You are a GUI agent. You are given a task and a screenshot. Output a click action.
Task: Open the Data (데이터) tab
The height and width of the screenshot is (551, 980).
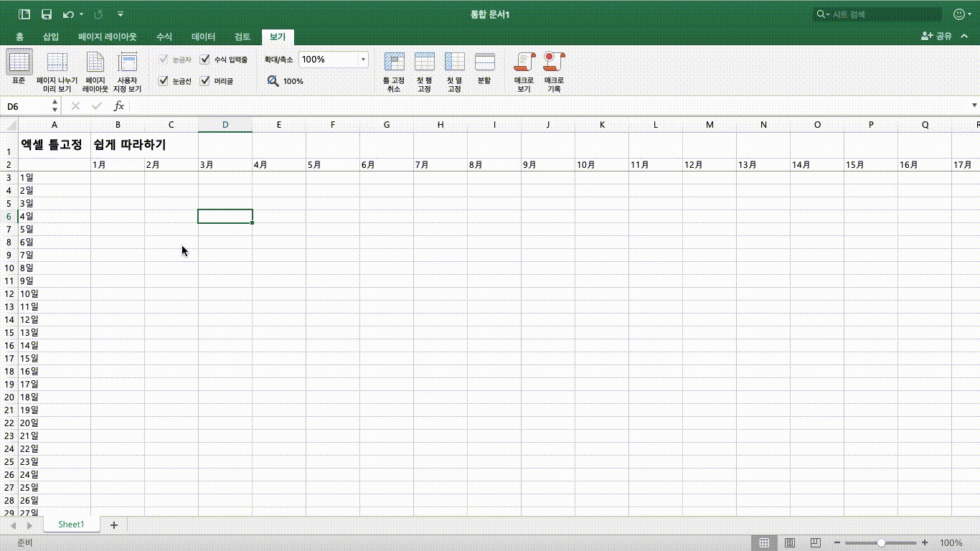click(x=204, y=37)
